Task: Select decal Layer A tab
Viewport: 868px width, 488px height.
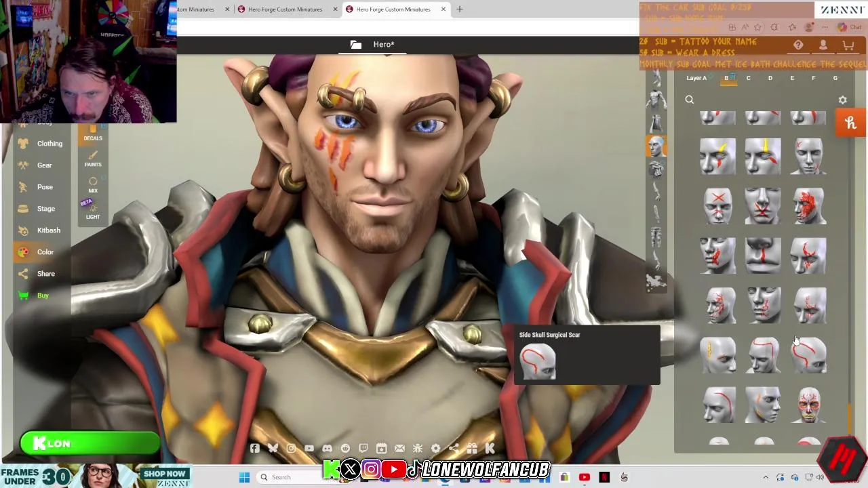Action: coord(696,78)
